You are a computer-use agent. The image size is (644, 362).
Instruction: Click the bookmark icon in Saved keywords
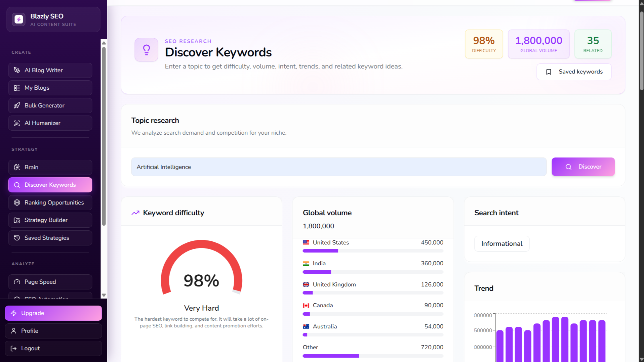[x=549, y=72]
